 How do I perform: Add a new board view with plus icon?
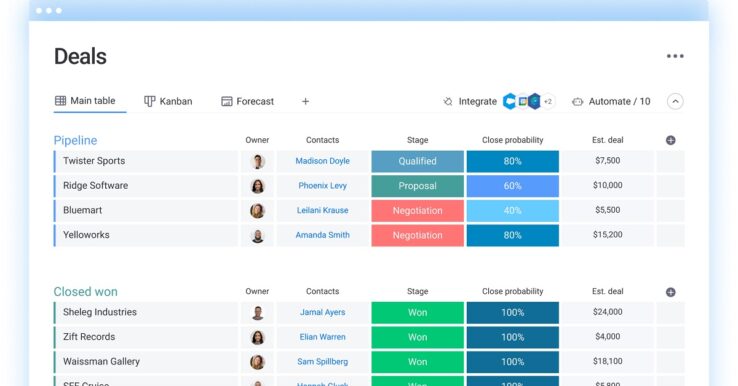305,101
